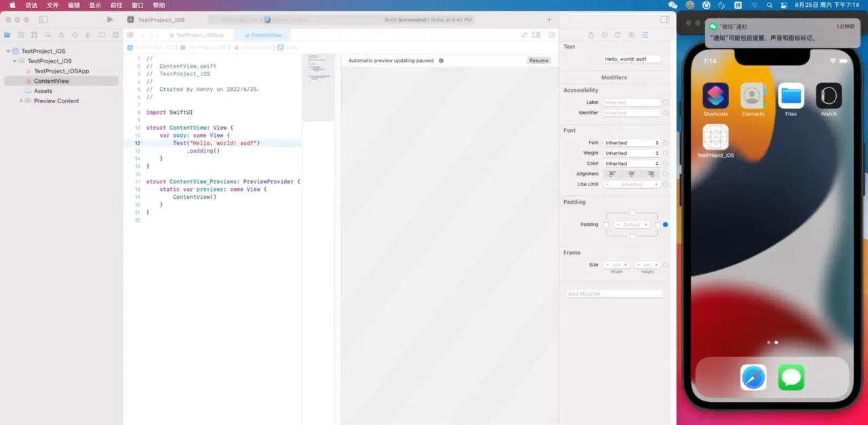Toggle the left navigator sidebar icon
Viewport: 868px width, 425px height.
(43, 20)
